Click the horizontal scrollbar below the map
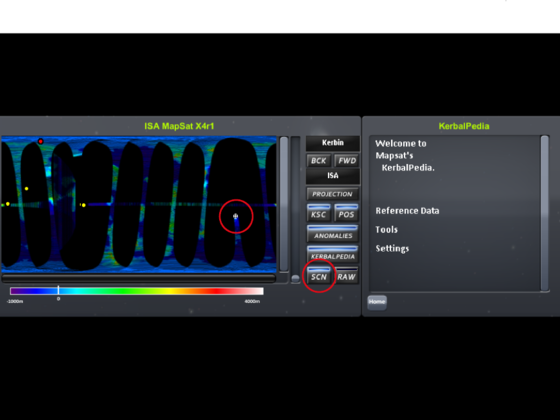 tap(139, 278)
